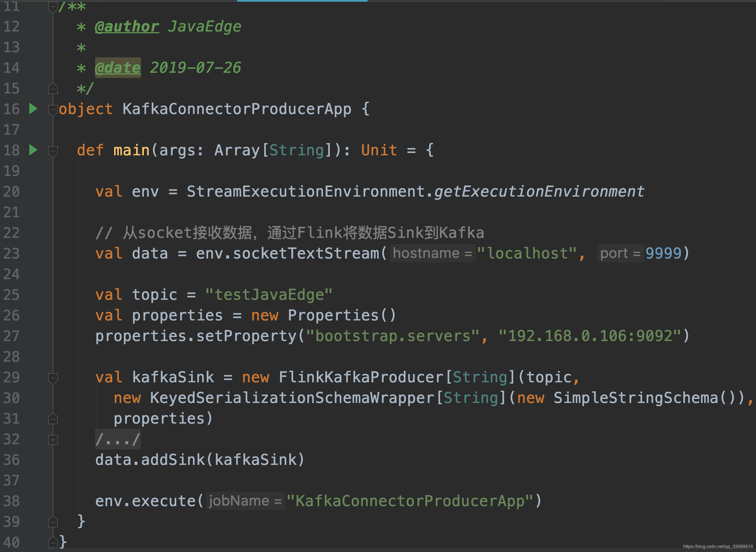Click data.addSink(kafkaSink) statement
756x552 pixels.
pyautogui.click(x=200, y=460)
